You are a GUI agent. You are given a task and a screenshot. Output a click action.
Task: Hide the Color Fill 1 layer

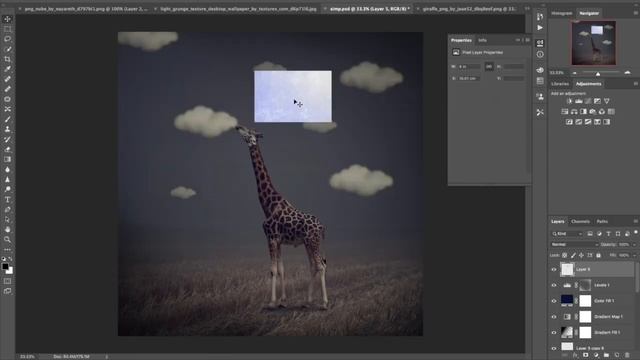pos(554,301)
